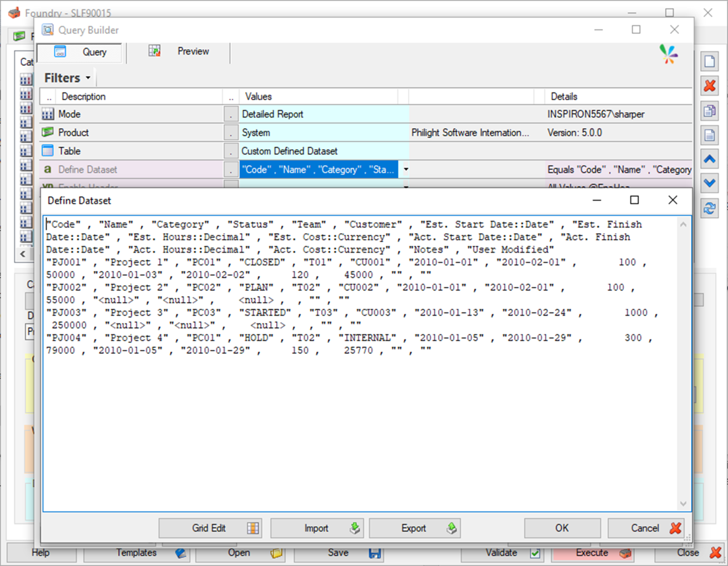
Task: Expand the Filters dropdown arrow
Action: point(88,78)
